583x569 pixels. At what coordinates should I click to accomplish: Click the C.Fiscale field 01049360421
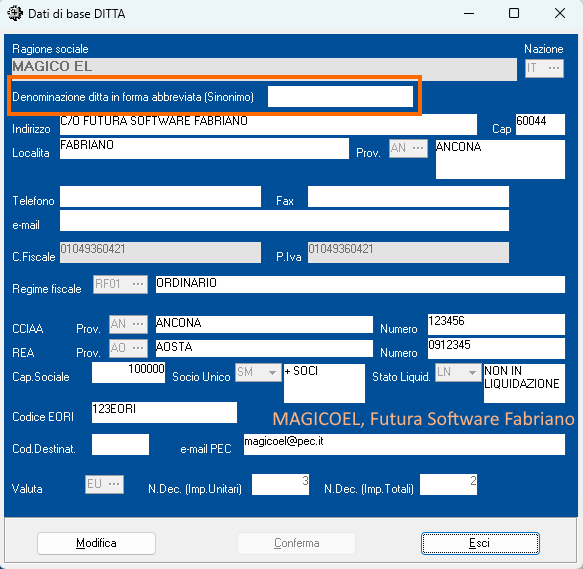click(160, 253)
